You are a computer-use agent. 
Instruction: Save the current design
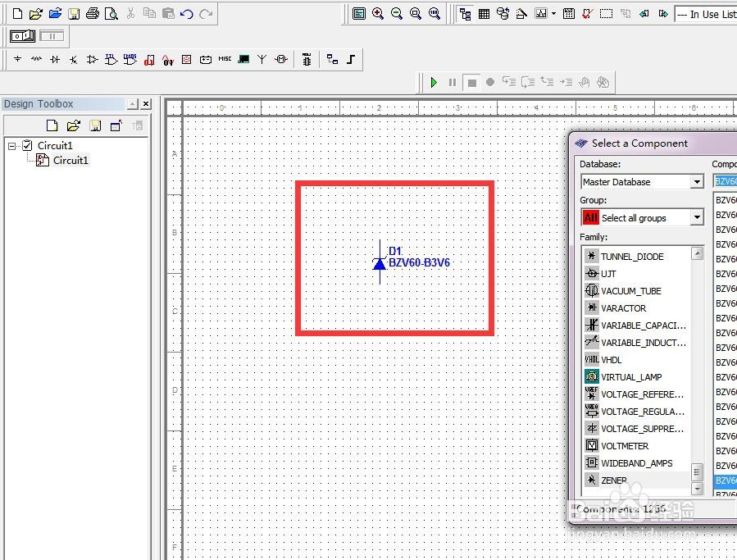[74, 14]
